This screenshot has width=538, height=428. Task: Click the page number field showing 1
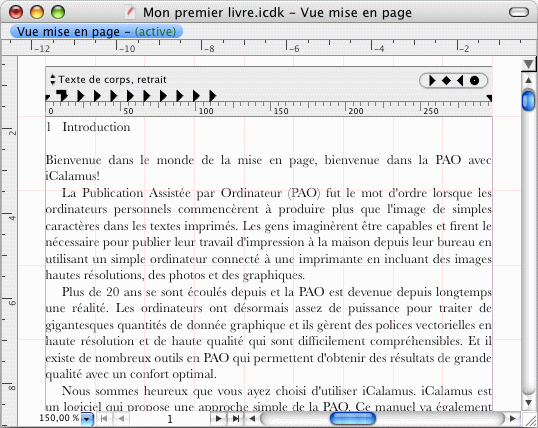(x=169, y=419)
